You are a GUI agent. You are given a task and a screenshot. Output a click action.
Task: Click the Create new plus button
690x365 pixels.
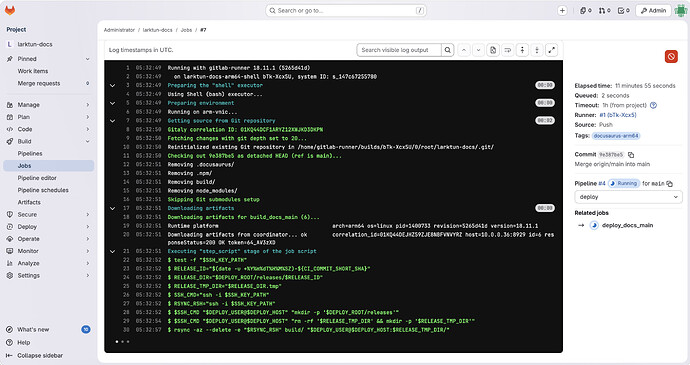pyautogui.click(x=562, y=11)
